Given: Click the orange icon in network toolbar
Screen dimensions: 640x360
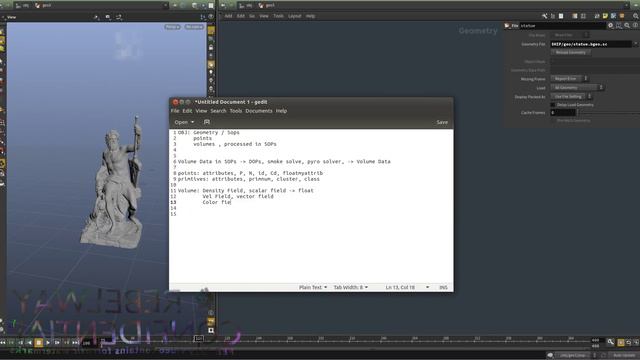Looking at the screenshot, I should (622, 16).
